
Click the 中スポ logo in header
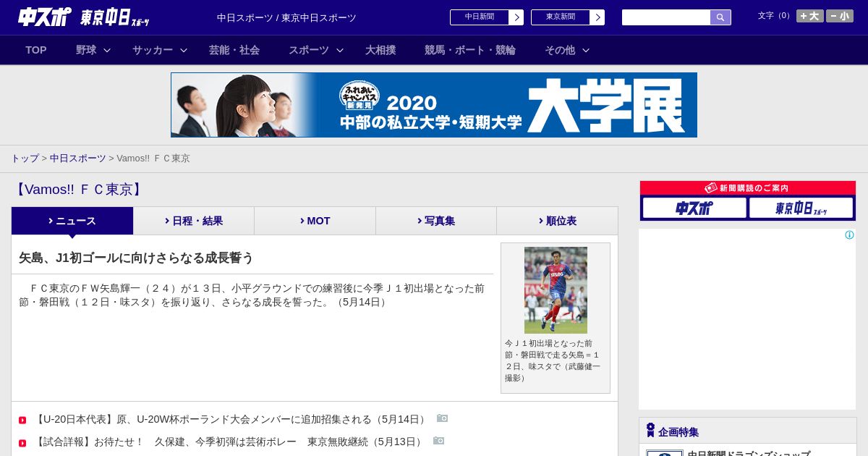44,17
